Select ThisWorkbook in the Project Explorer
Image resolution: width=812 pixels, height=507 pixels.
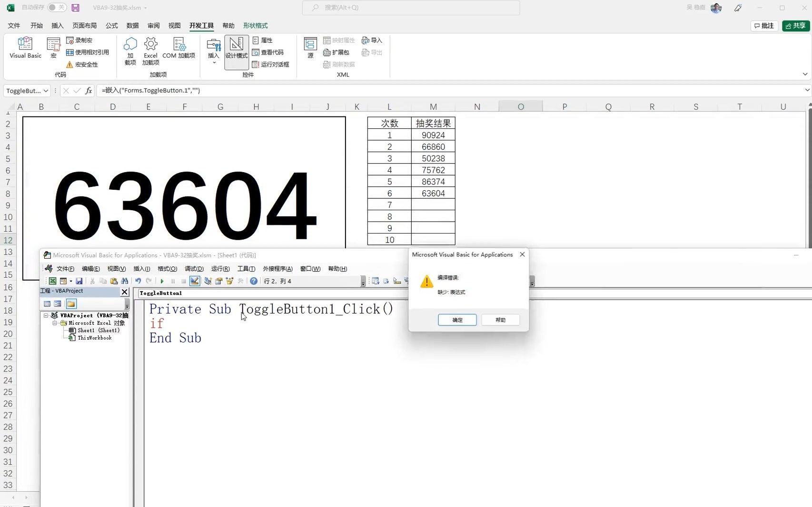coord(94,338)
